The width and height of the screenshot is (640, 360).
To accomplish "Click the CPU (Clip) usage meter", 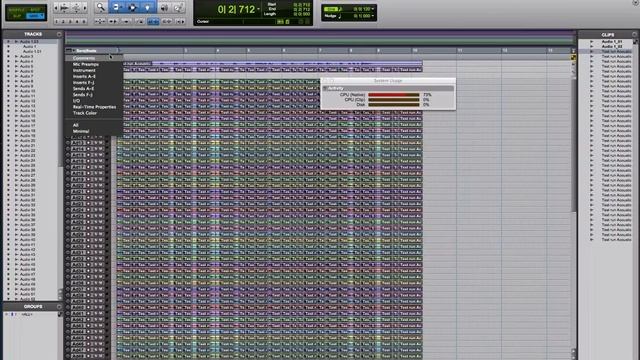I will [x=393, y=100].
